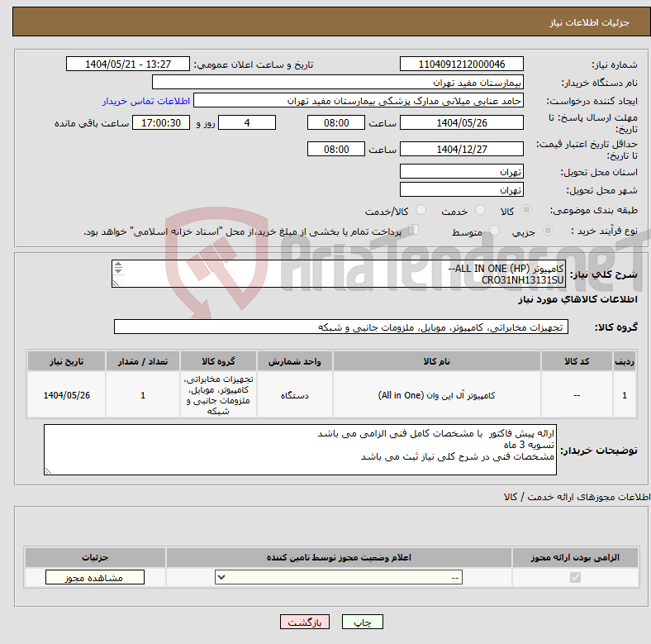This screenshot has height=644, width=651.
Task: Click the delivery province field تهران
Action: click(x=461, y=172)
